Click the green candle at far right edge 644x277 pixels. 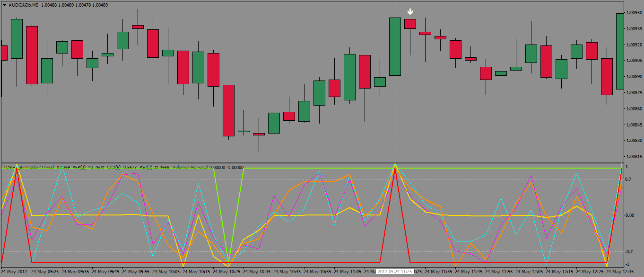[619, 51]
